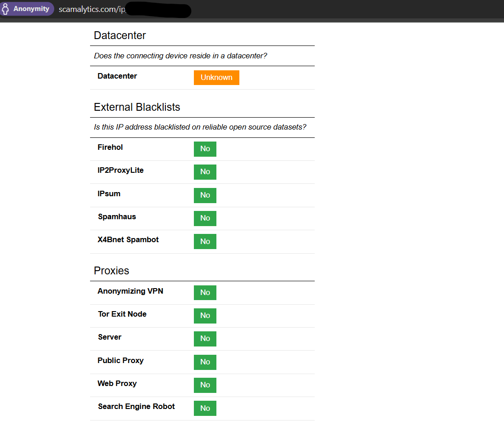The width and height of the screenshot is (504, 426).
Task: Select the No badge for Tor Exit Node
Action: coord(205,316)
